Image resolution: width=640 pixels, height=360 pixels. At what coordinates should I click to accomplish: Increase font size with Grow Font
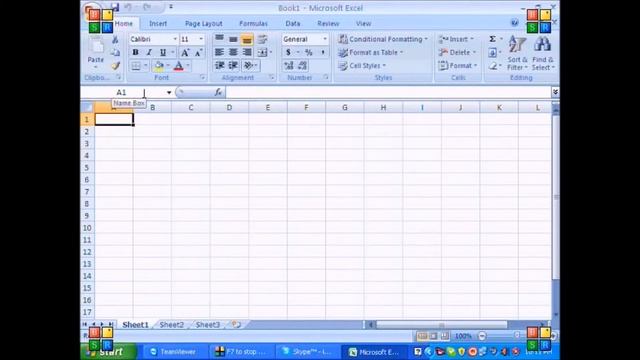point(185,52)
